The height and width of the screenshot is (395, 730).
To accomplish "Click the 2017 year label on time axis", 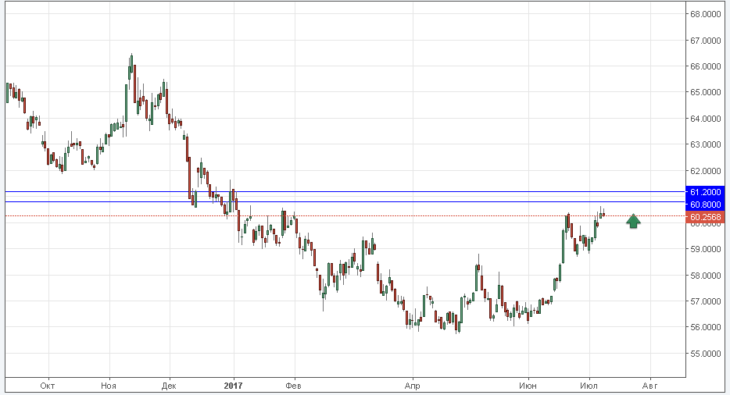I will tap(233, 386).
